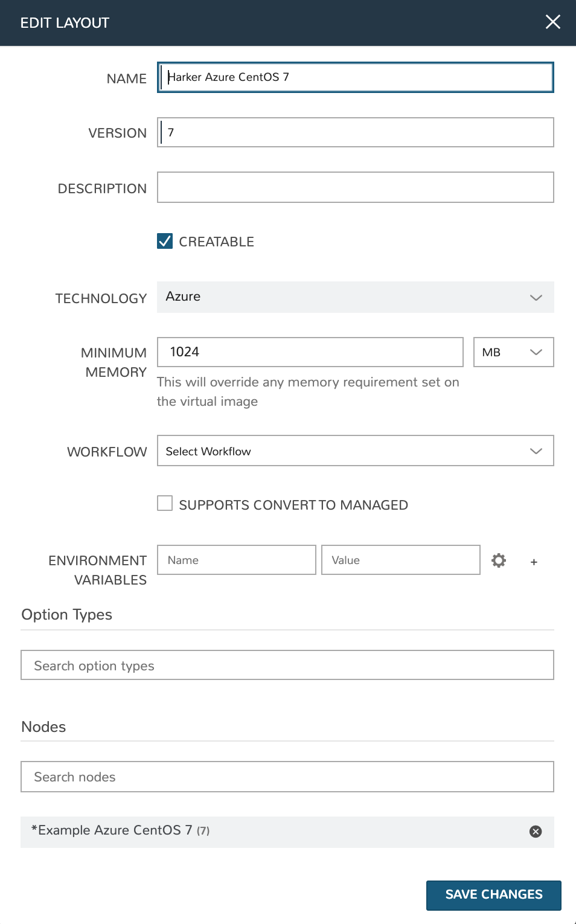Viewport: 576px width, 924px height.
Task: Select the Description text box
Action: click(355, 187)
